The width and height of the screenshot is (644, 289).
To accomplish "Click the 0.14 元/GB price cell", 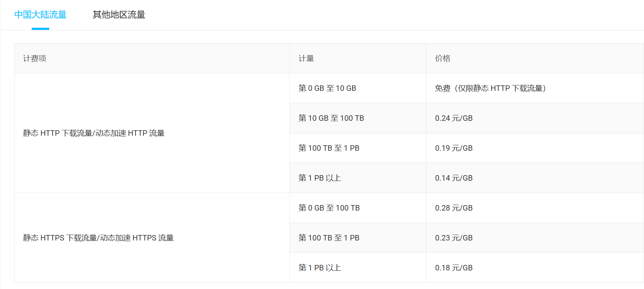I will 453,178.
